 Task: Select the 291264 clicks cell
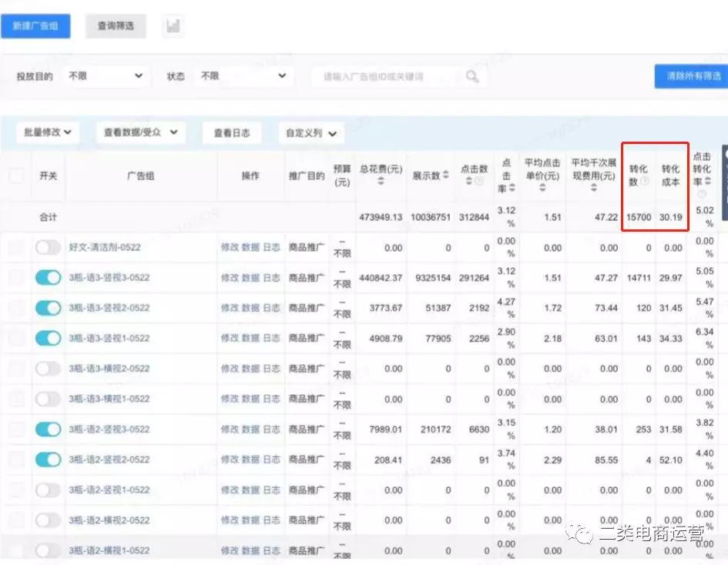(x=474, y=278)
